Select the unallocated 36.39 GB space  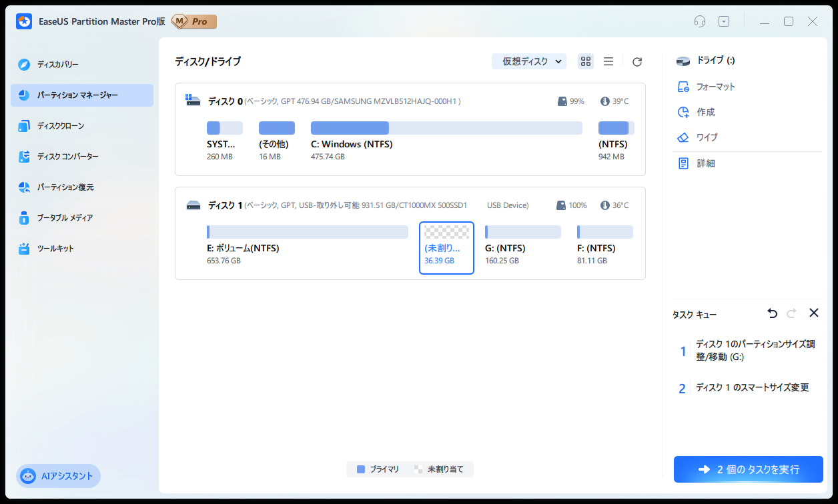click(446, 248)
